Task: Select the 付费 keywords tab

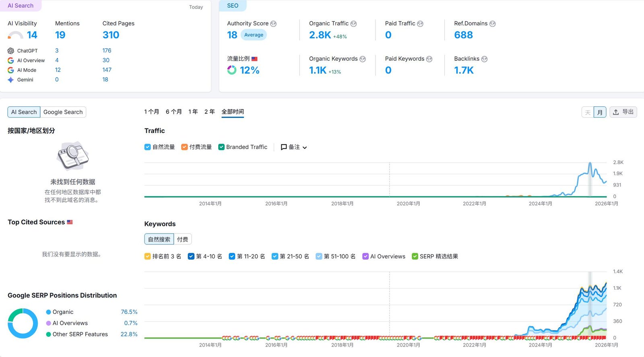Action: pos(182,239)
